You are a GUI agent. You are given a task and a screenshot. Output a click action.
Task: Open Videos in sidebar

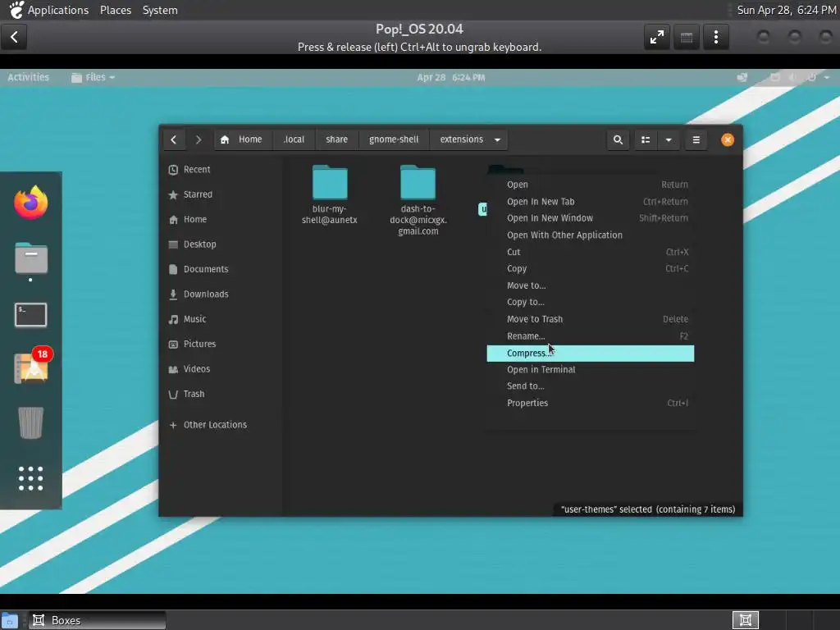(221, 369)
